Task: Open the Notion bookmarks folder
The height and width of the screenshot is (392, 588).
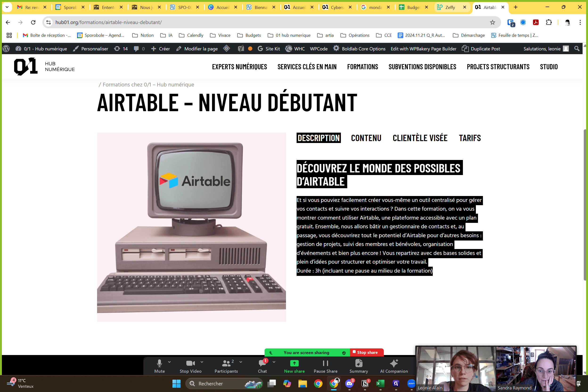Action: pos(143,35)
